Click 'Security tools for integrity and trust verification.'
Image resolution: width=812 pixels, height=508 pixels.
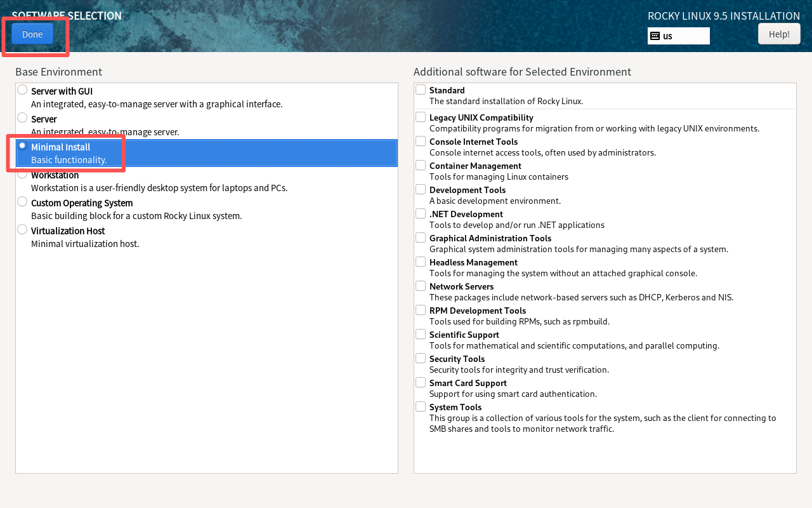(519, 370)
